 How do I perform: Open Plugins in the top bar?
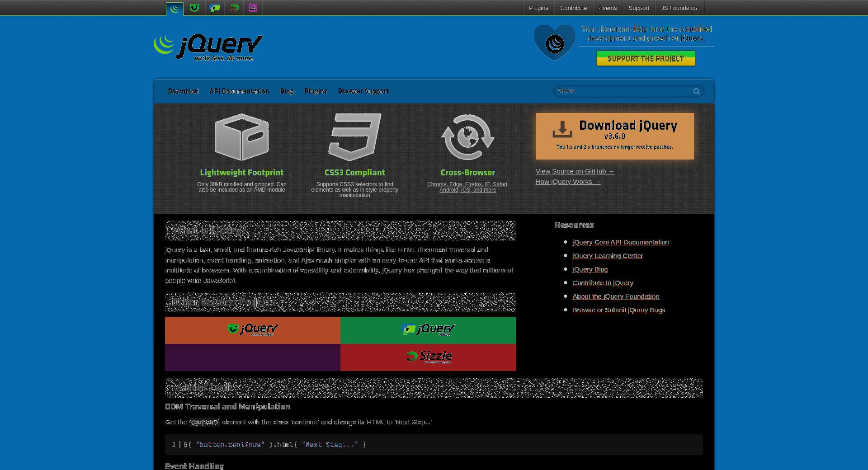pyautogui.click(x=538, y=8)
